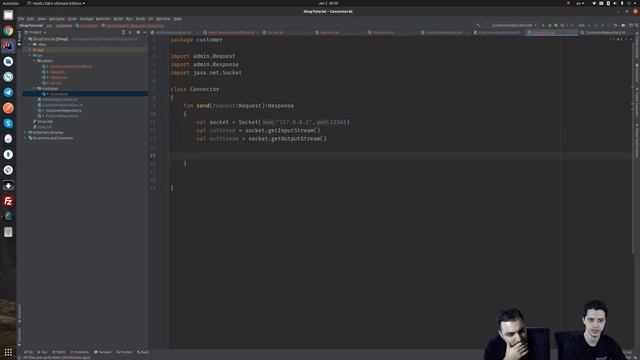Switch to the ProductRepository.kt editor tab

pyautogui.click(x=444, y=33)
